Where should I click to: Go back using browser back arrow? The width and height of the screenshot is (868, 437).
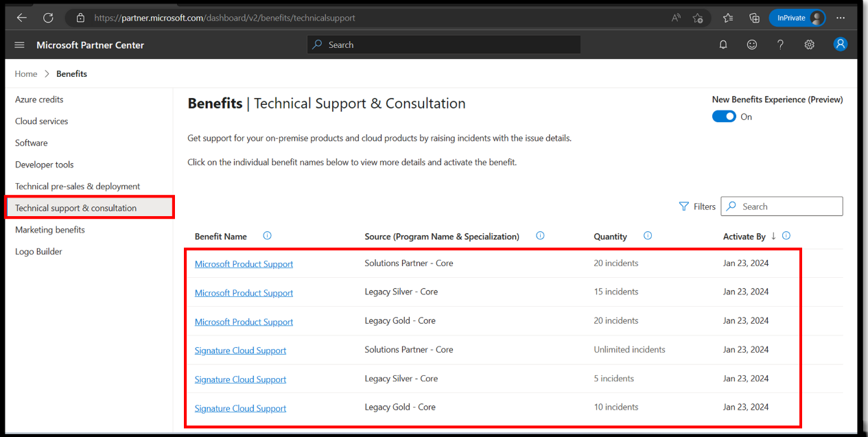[21, 18]
